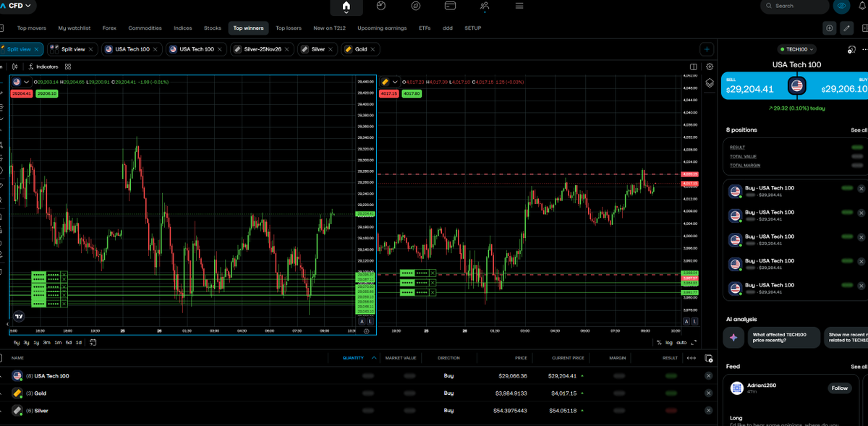
Task: Change the split chart layout icon
Action: coord(693,67)
